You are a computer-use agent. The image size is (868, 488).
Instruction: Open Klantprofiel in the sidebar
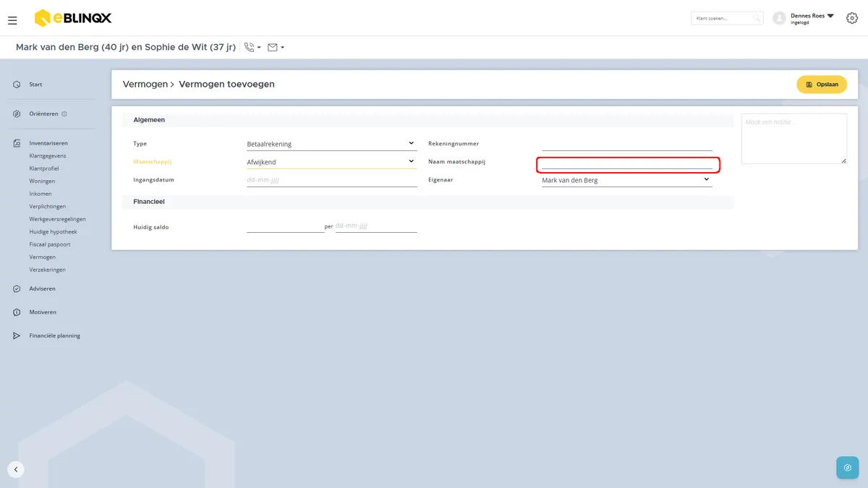click(44, 168)
